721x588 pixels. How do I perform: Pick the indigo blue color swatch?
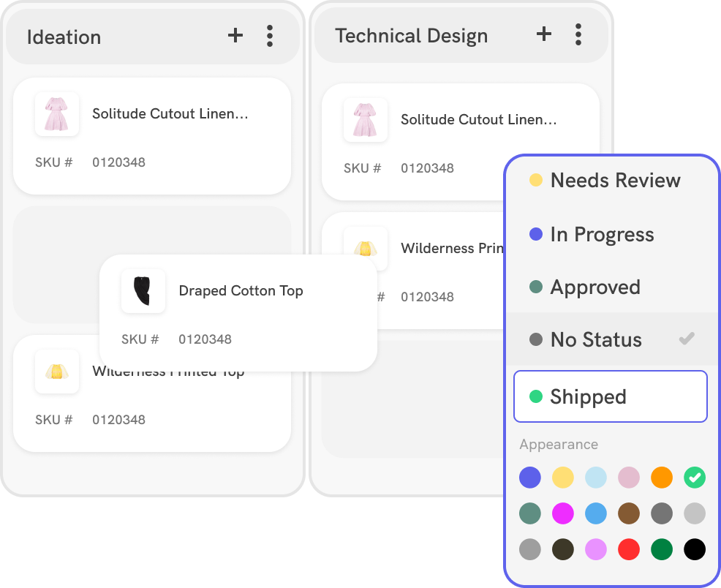(529, 478)
